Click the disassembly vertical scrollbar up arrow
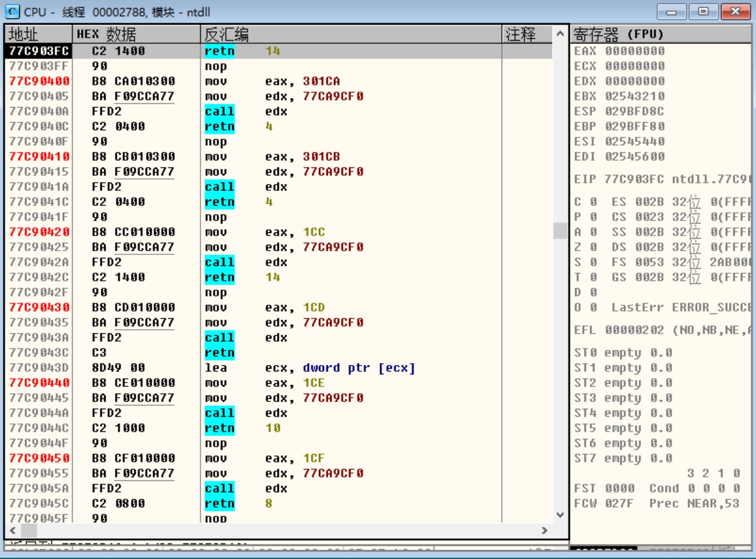This screenshot has width=756, height=559. click(560, 34)
